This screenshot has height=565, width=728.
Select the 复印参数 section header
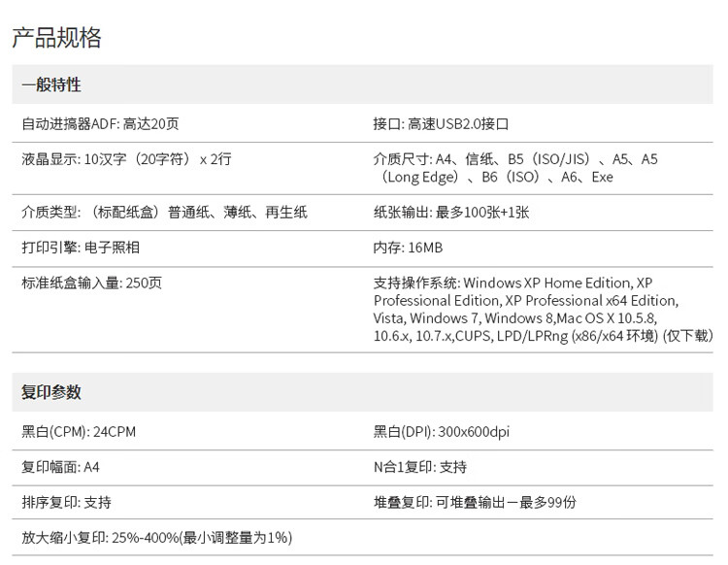(51, 393)
